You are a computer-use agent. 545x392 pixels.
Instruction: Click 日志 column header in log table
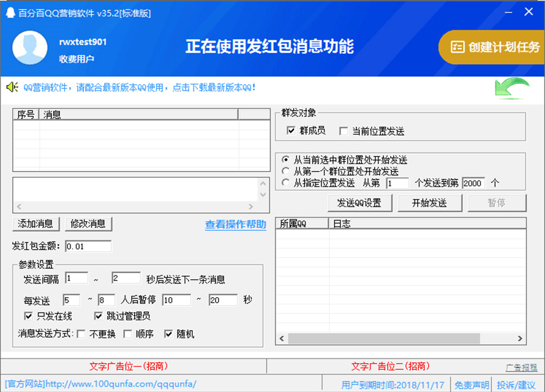tap(427, 224)
